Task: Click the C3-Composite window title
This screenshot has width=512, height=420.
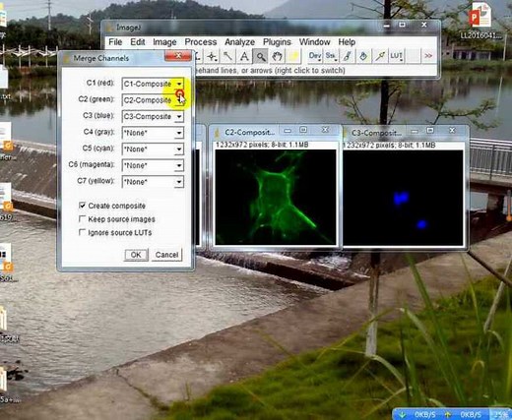Action: click(376, 133)
